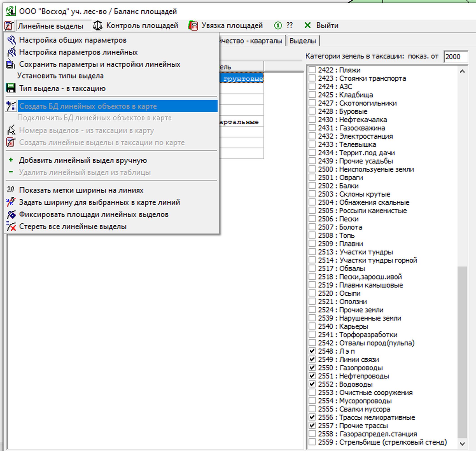This screenshot has height=451, width=476.
Task: Click the Стереть все линейные выделы icon
Action: tap(11, 227)
